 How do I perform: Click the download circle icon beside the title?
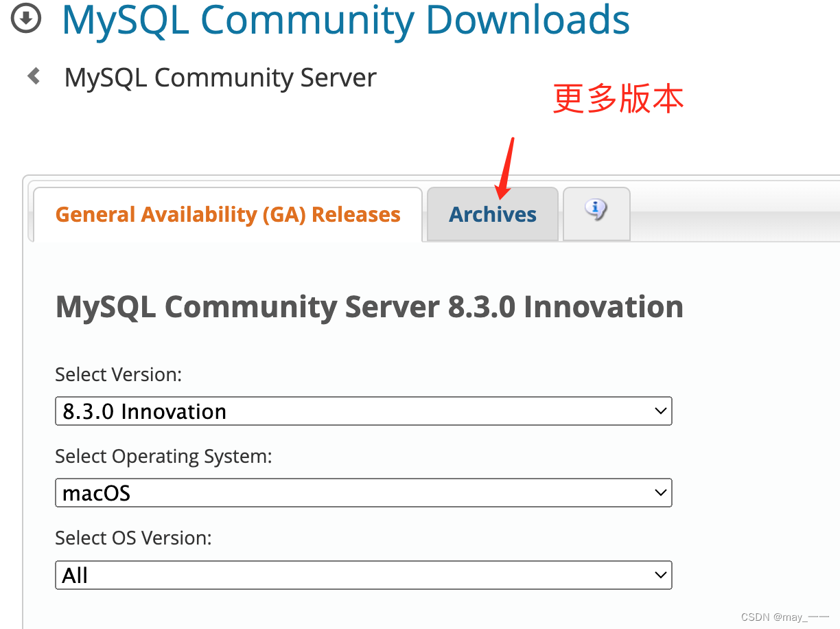(x=26, y=19)
